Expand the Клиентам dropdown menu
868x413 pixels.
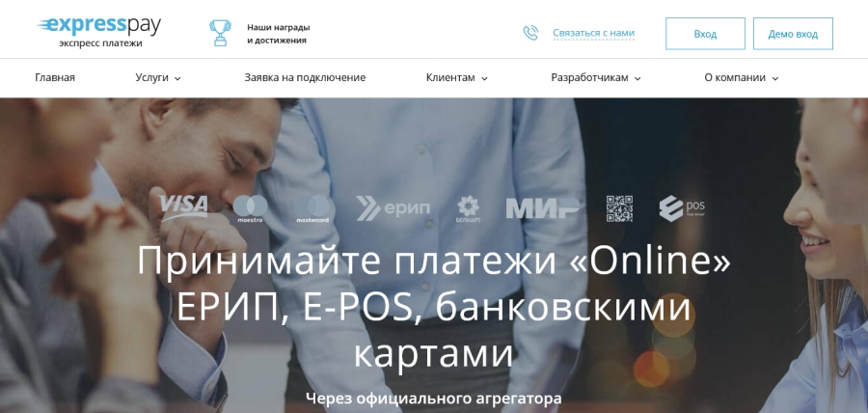tap(457, 78)
